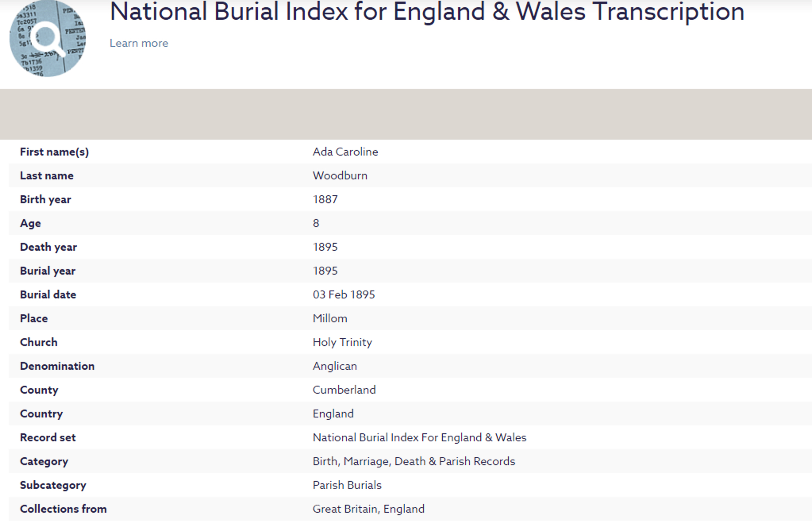
Task: Click the Learn more link
Action: click(139, 43)
